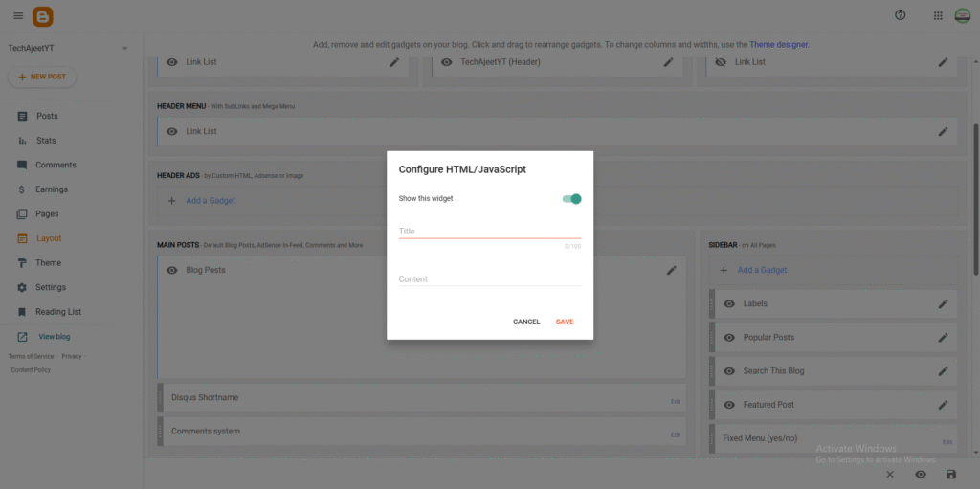
Task: Open the Theme designer link
Action: [x=779, y=45]
